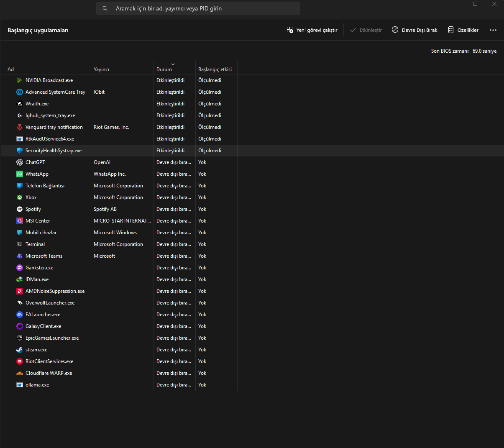The image size is (504, 448).
Task: Click the NVIDIA Broadcast.exe icon
Action: point(20,80)
